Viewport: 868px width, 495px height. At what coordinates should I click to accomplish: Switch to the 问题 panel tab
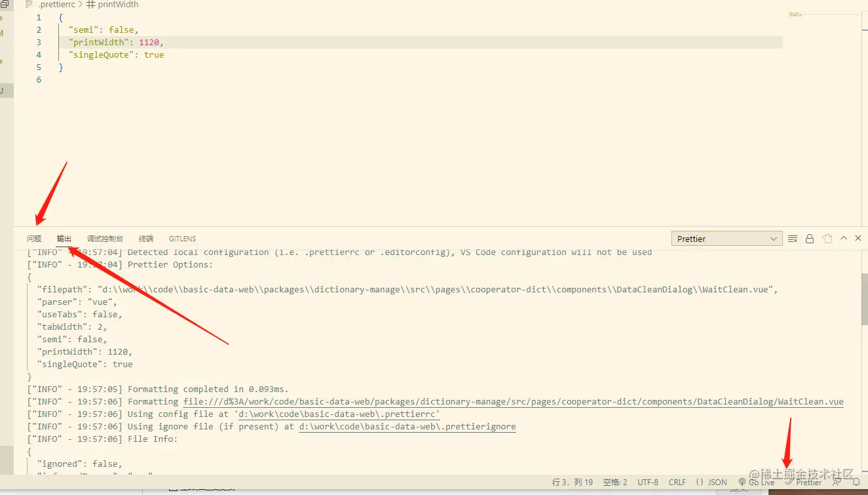pyautogui.click(x=34, y=239)
